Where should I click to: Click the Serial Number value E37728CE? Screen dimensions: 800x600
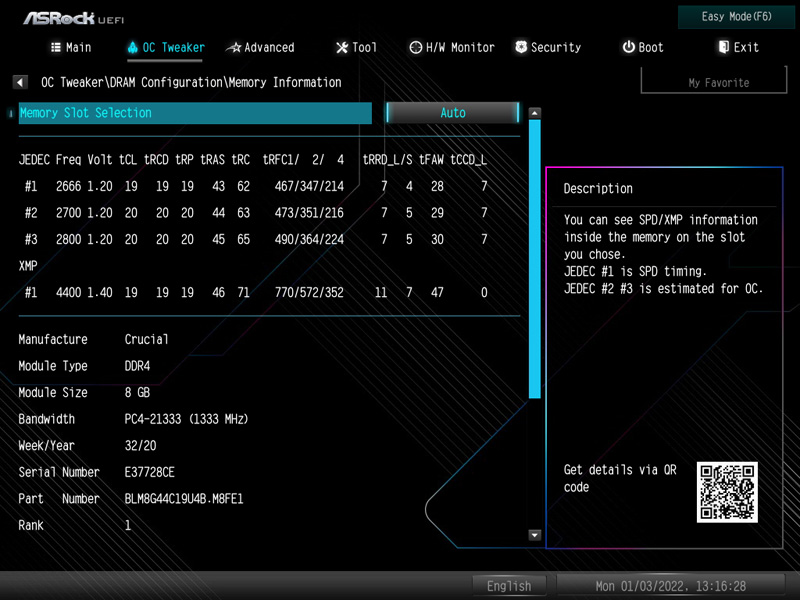(149, 472)
